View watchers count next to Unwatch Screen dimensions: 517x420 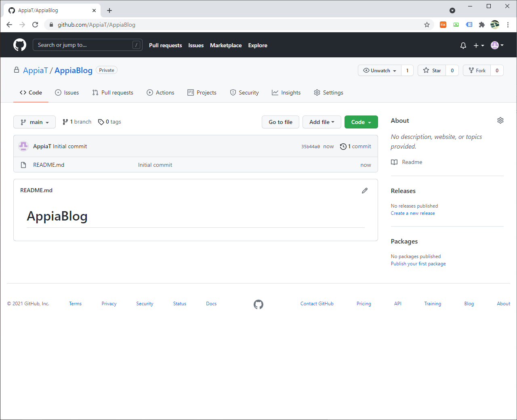click(x=407, y=70)
